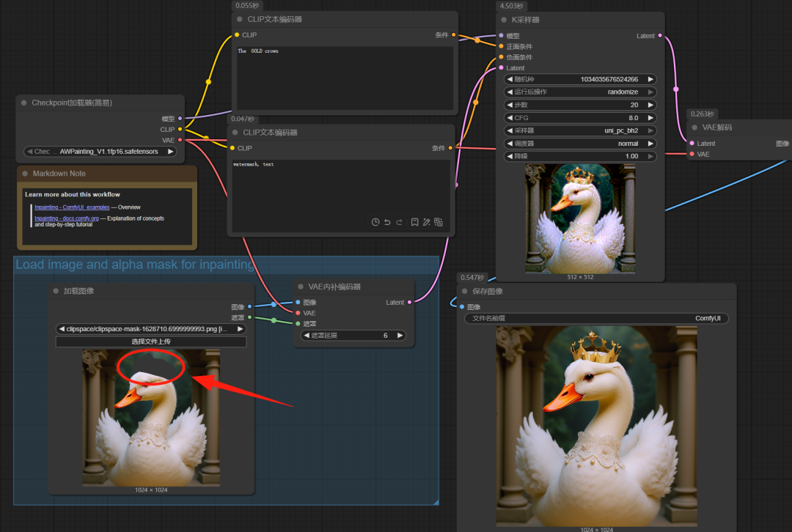Open the Inpainting - ComfyUI_examples link
Viewport: 792px width, 532px height.
tap(72, 207)
